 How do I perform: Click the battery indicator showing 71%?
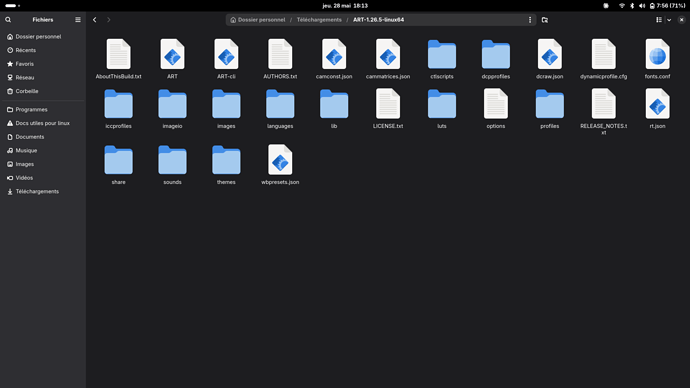[x=668, y=6]
